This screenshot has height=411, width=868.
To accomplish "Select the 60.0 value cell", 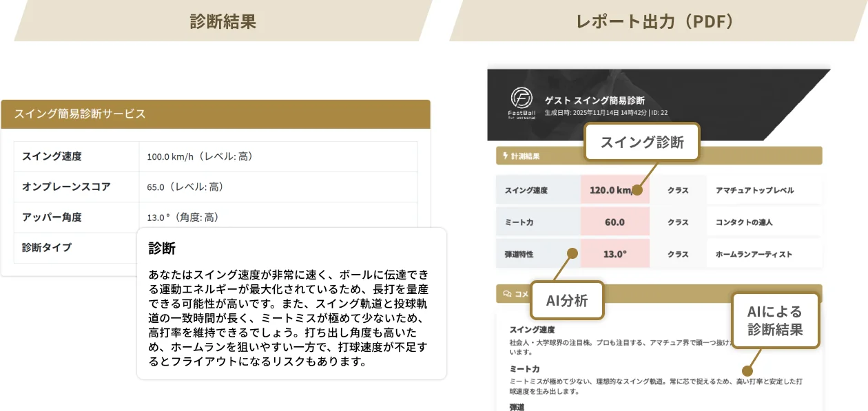I will coord(614,222).
